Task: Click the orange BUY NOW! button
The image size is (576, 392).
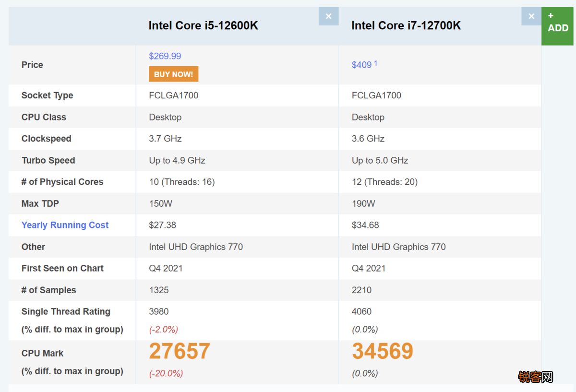Action: tap(173, 74)
